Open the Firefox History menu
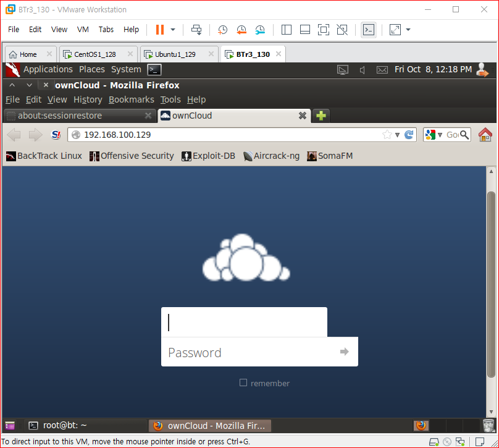Image resolution: width=499 pixels, height=448 pixels. pyautogui.click(x=88, y=99)
